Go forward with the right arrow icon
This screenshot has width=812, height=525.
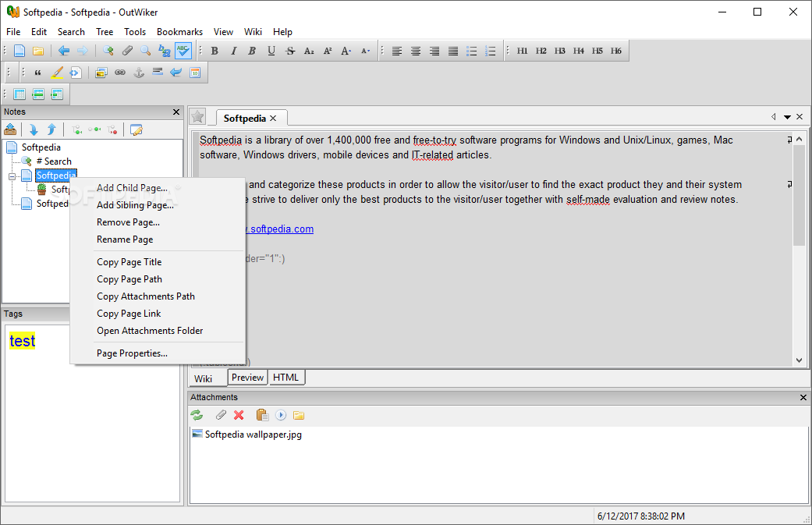coord(83,51)
